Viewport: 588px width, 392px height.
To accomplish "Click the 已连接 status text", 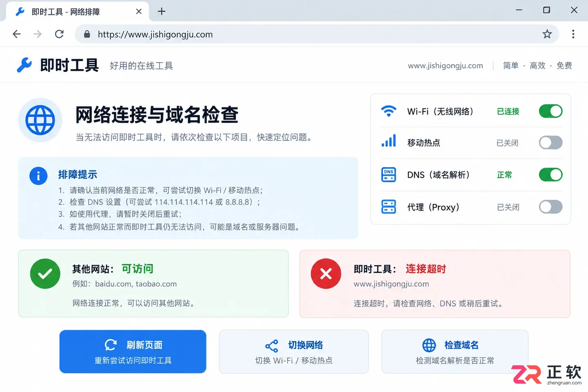I will coord(508,111).
